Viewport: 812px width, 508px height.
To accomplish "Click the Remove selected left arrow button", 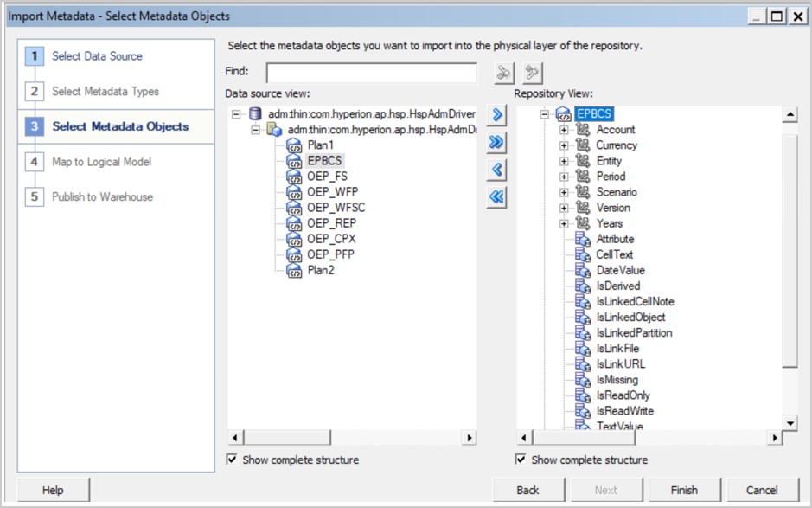I will (496, 169).
